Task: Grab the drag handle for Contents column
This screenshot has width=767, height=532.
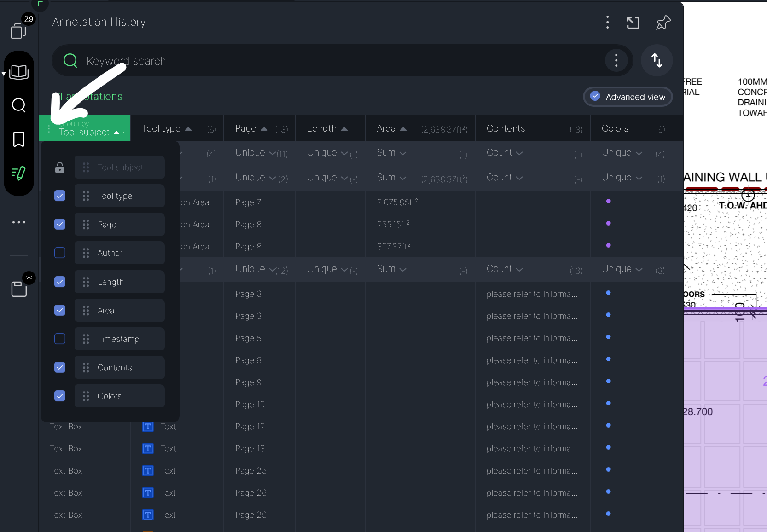Action: click(x=86, y=368)
